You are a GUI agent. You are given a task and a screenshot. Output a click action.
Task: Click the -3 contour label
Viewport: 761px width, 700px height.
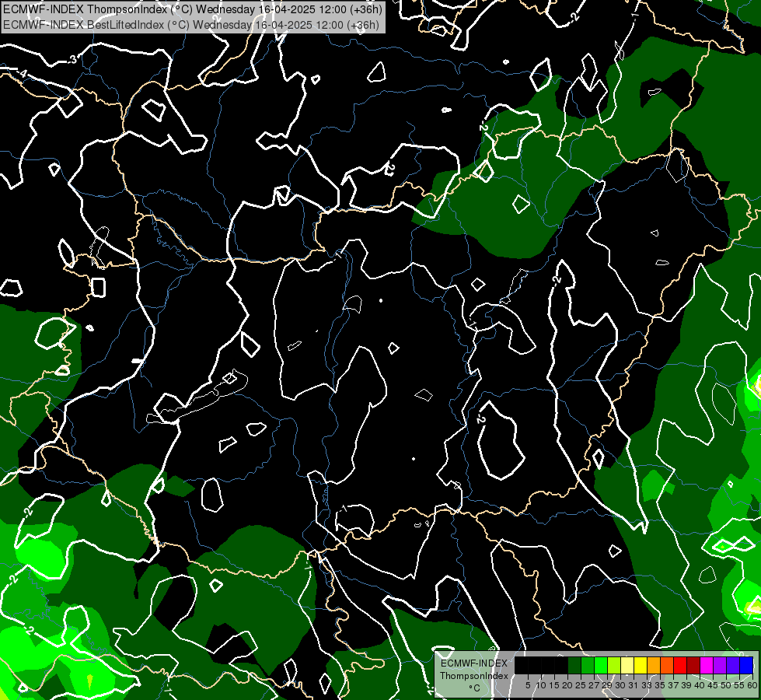point(72,60)
